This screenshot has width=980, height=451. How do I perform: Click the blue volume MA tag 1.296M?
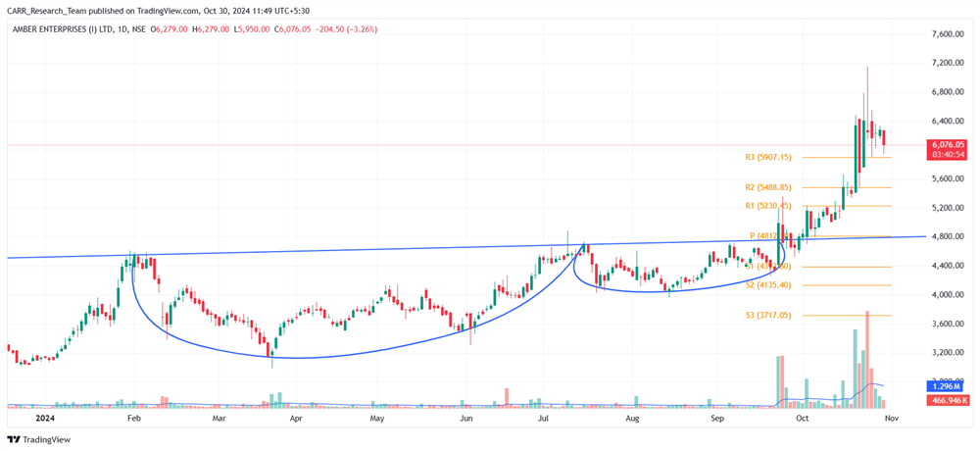pyautogui.click(x=948, y=388)
